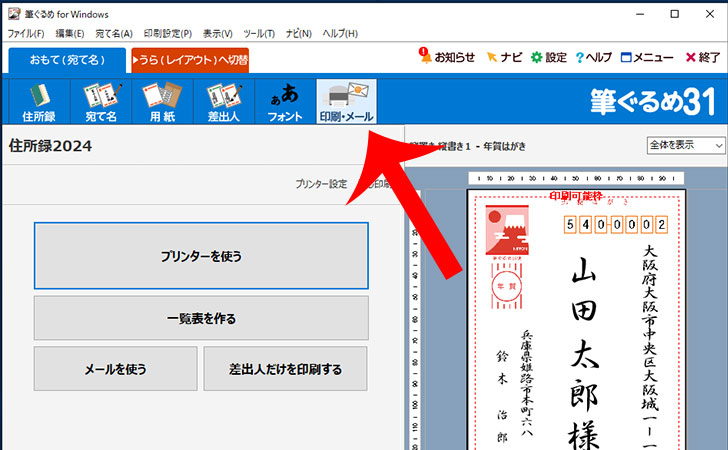Open the プリンター設定 link
Image resolution: width=728 pixels, height=450 pixels.
(321, 184)
